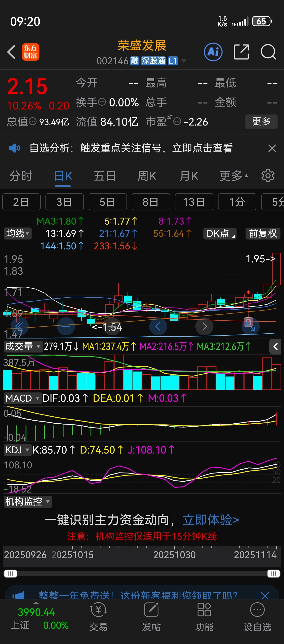Select 日K tab
284x644 pixels.
coord(63,176)
